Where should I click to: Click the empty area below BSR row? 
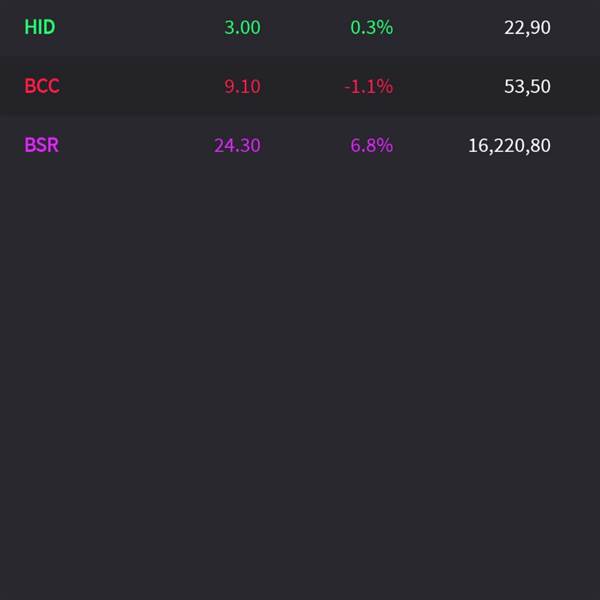click(x=300, y=386)
